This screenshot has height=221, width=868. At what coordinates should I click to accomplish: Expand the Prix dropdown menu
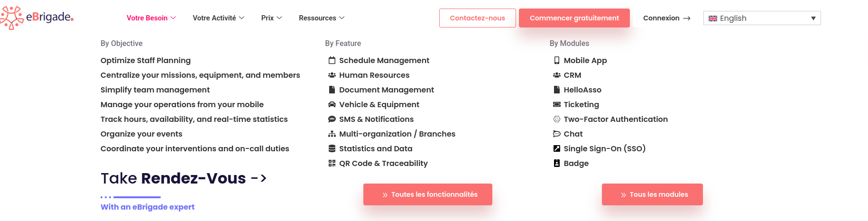tap(271, 18)
